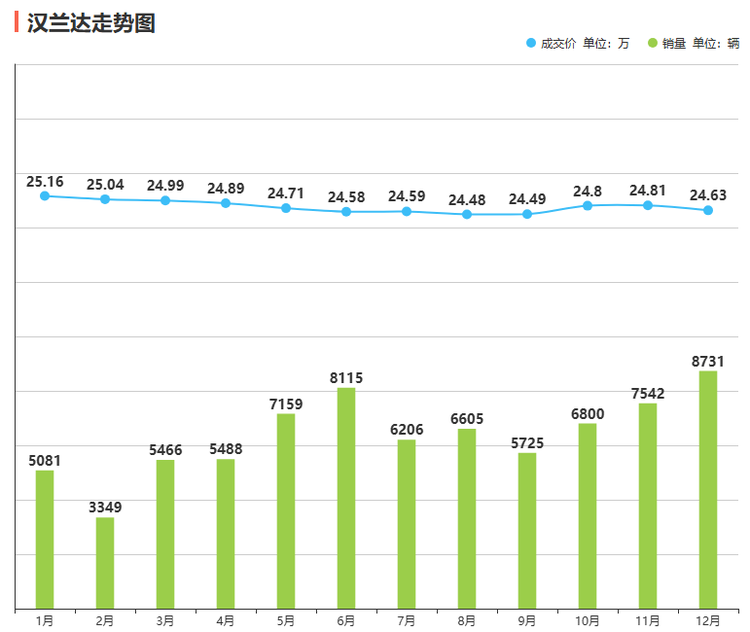Click the 成交价 legend text label
Viewport: 750px width, 632px height.
point(558,43)
